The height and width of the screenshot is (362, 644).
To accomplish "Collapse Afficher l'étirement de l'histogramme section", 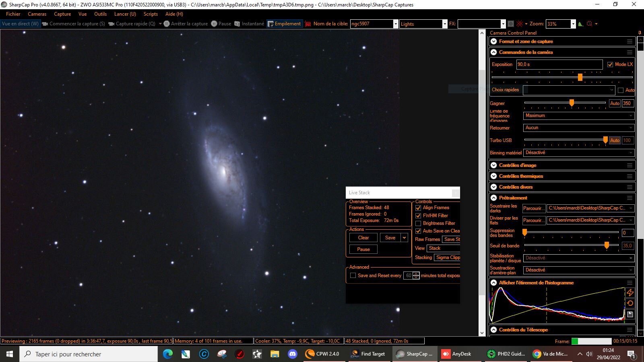I will coord(494,283).
